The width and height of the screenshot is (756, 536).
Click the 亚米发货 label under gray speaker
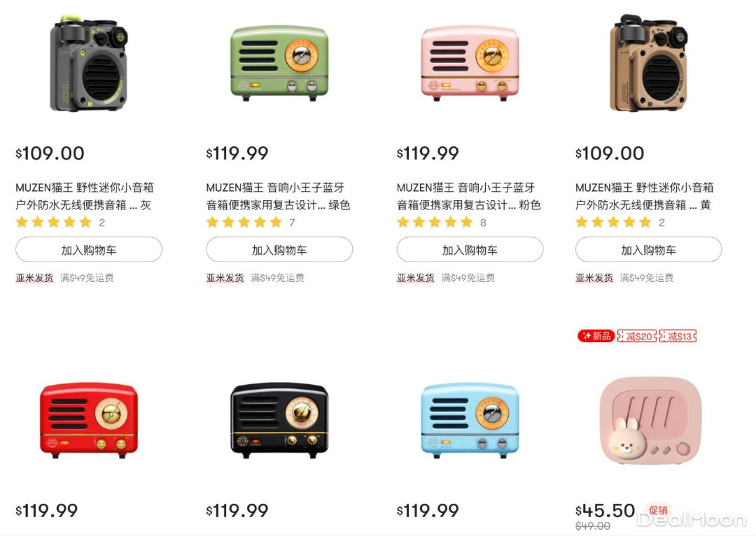coord(35,278)
